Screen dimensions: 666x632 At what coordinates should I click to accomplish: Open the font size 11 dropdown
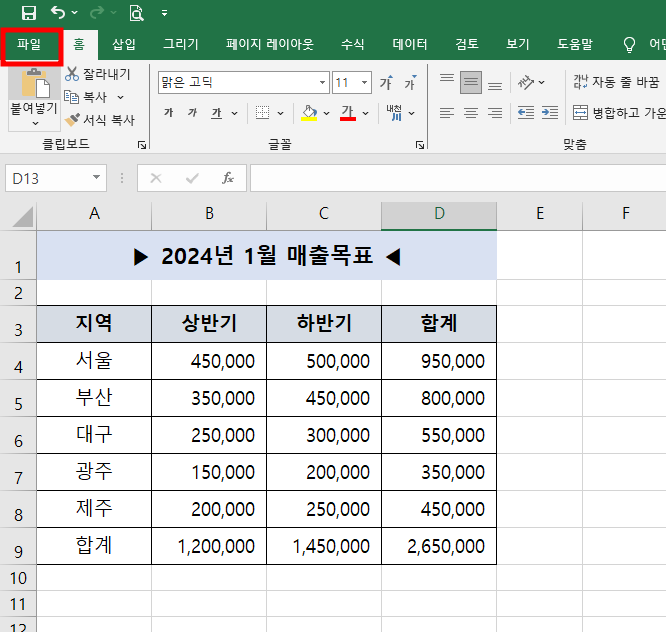pyautogui.click(x=364, y=82)
